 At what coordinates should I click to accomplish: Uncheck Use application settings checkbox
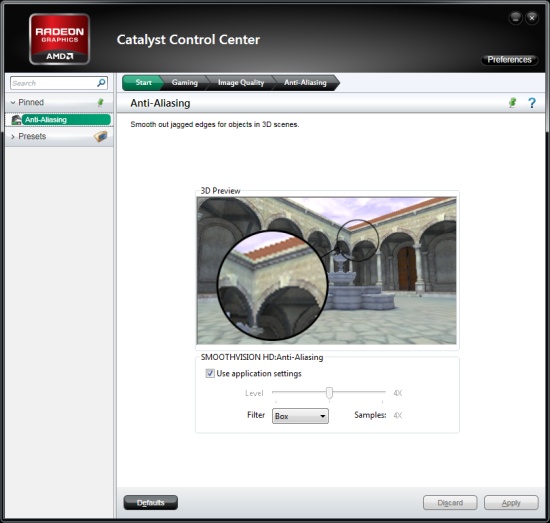pyautogui.click(x=210, y=373)
